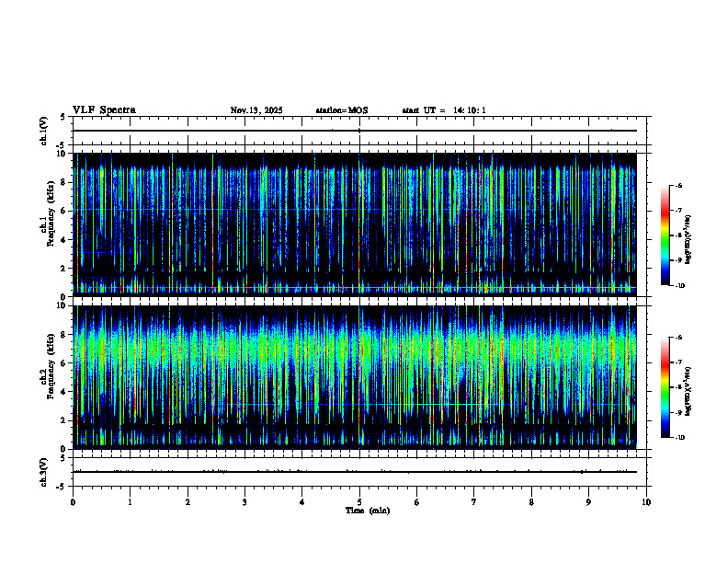The width and height of the screenshot is (728, 563).
Task: Click the time axis tick label "9"
Action: click(588, 502)
